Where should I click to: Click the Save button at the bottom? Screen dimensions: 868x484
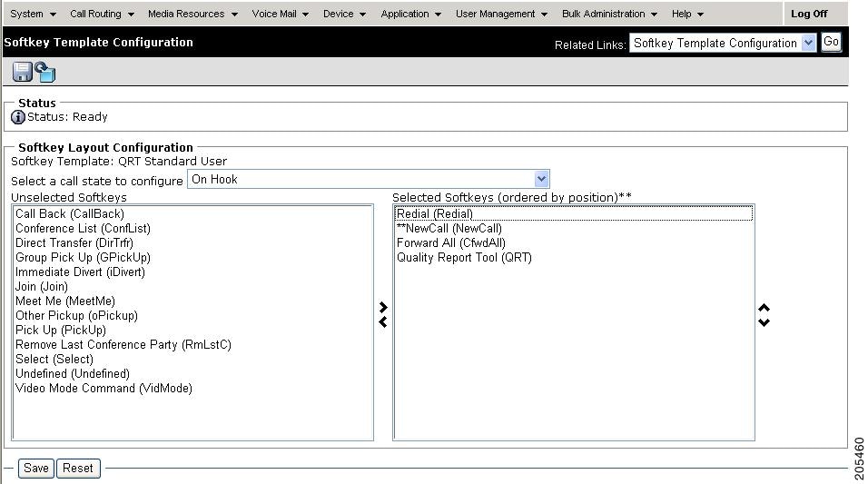point(36,468)
